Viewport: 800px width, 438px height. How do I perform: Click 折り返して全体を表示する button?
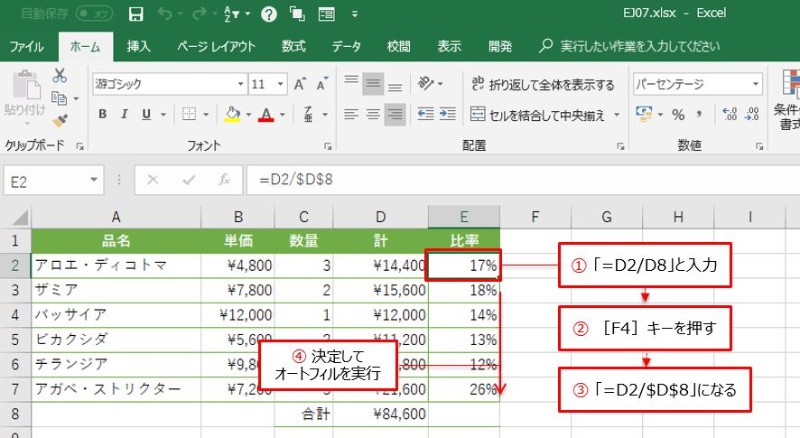[x=541, y=84]
